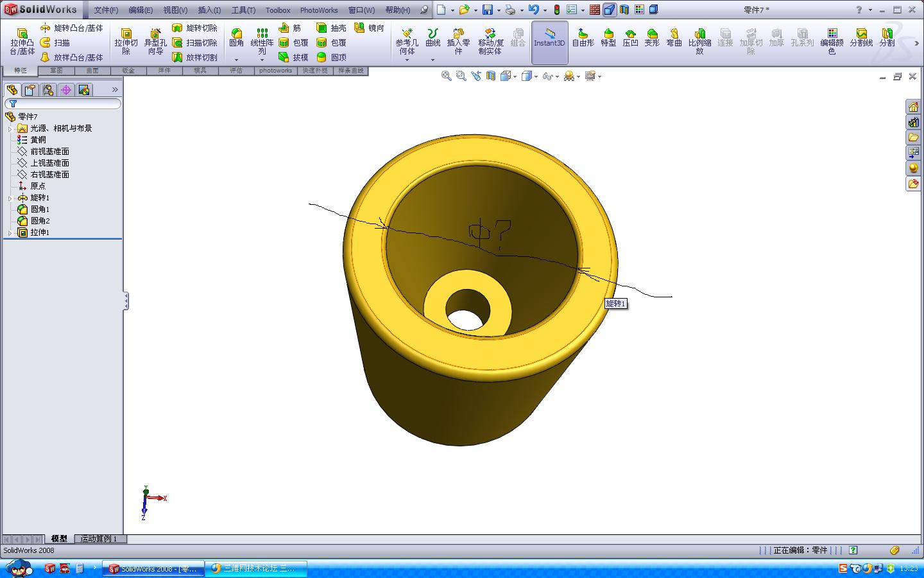The height and width of the screenshot is (578, 924).
Task: Choose the 扫描 sweep tool
Action: [55, 42]
